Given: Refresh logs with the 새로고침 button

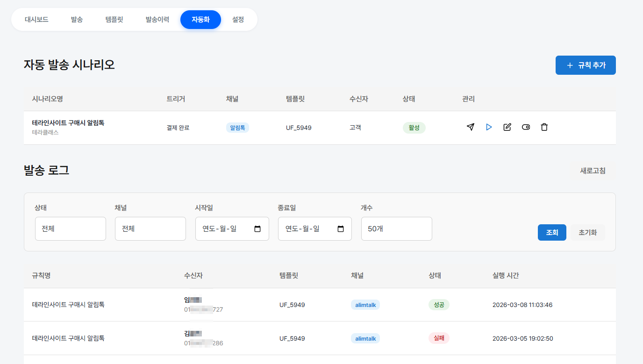Looking at the screenshot, I should 593,171.
